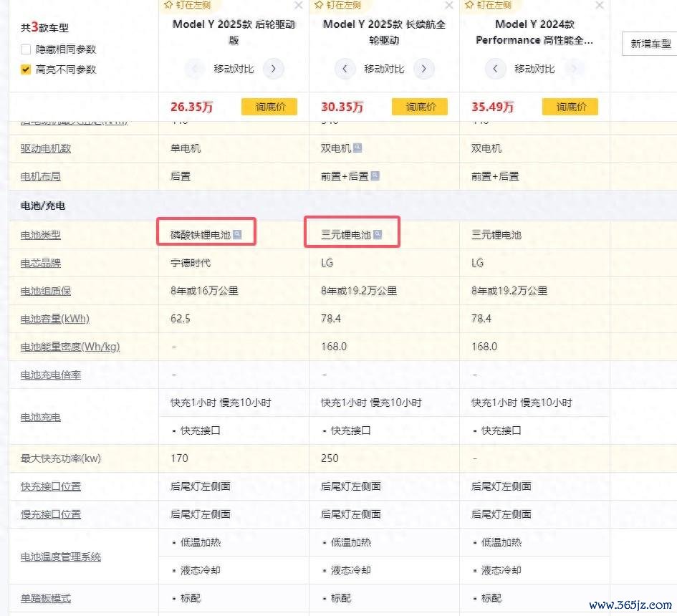Viewport: 677px width, 616px height.
Task: Open info icon next to 前置+后置
Action: (375, 175)
